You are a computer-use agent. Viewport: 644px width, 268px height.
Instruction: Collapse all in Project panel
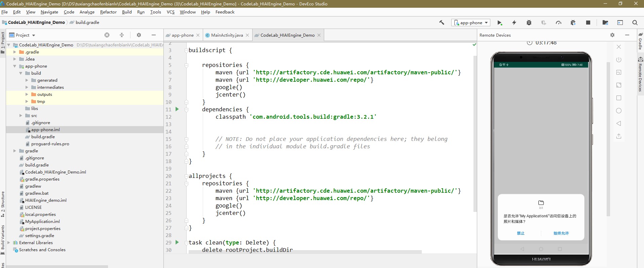coord(122,35)
